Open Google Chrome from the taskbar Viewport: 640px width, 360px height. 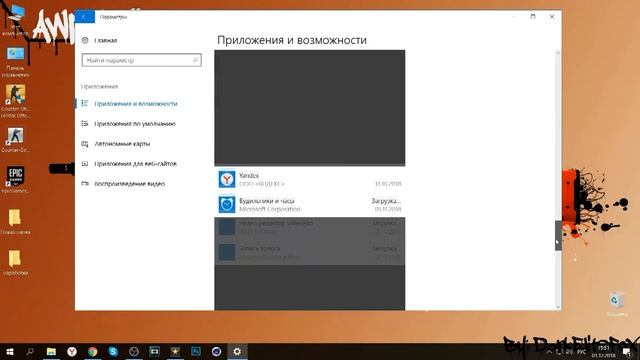[x=93, y=351]
